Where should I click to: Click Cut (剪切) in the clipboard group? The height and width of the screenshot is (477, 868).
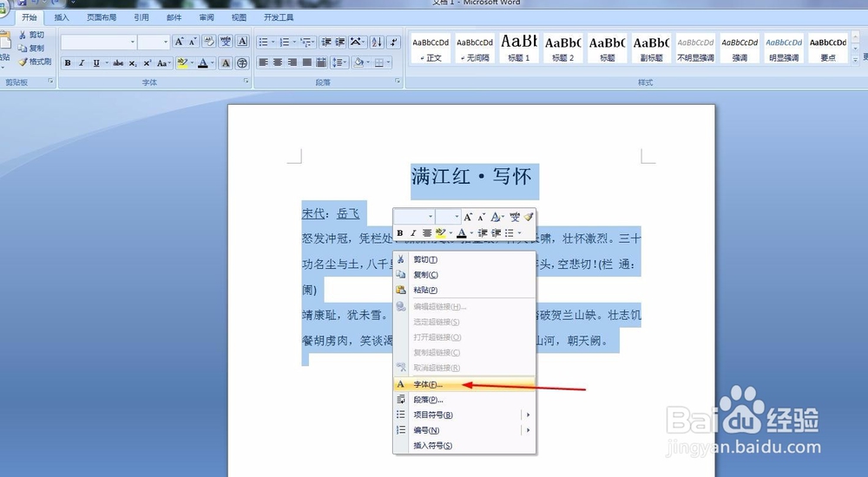[x=31, y=35]
